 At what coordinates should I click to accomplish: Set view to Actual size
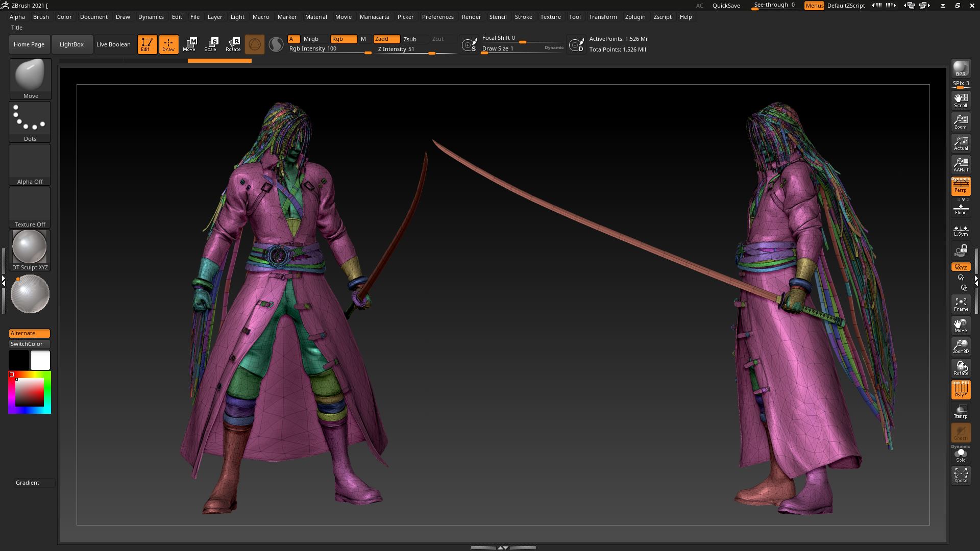(x=961, y=143)
